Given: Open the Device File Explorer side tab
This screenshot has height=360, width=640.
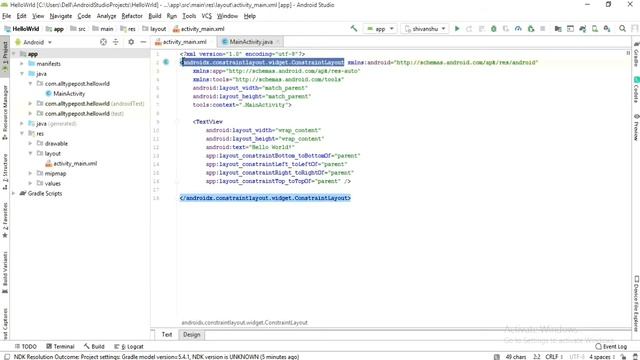Looking at the screenshot, I should click(636, 303).
